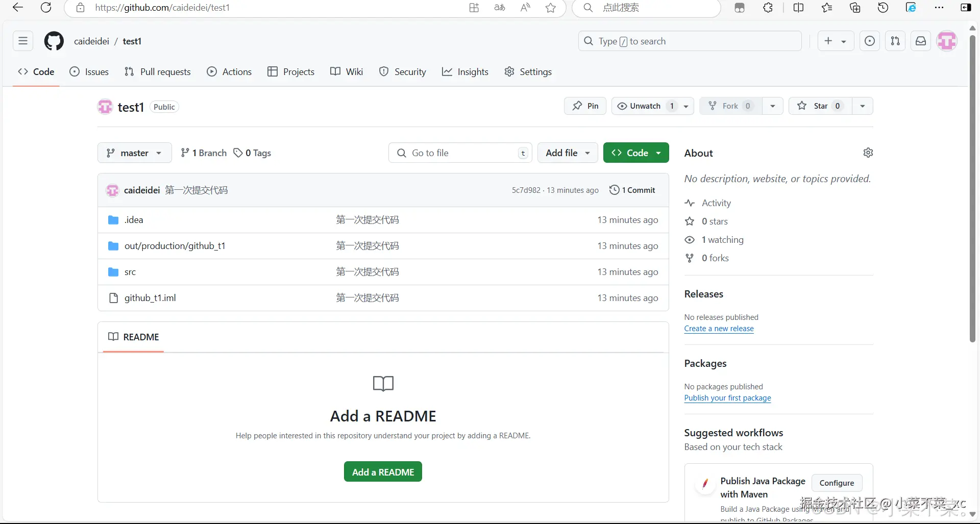980x524 pixels.
Task: Click the read aloud icon in address bar
Action: tap(525, 7)
